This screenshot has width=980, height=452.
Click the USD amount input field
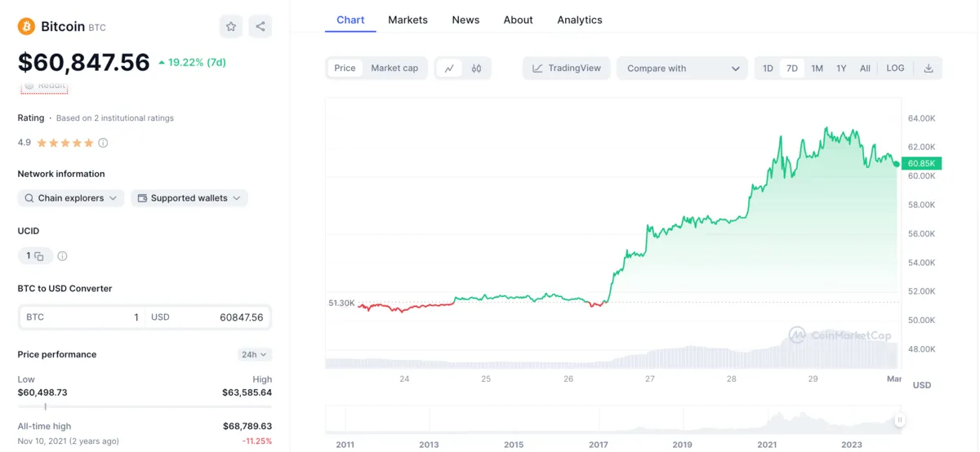coord(207,317)
